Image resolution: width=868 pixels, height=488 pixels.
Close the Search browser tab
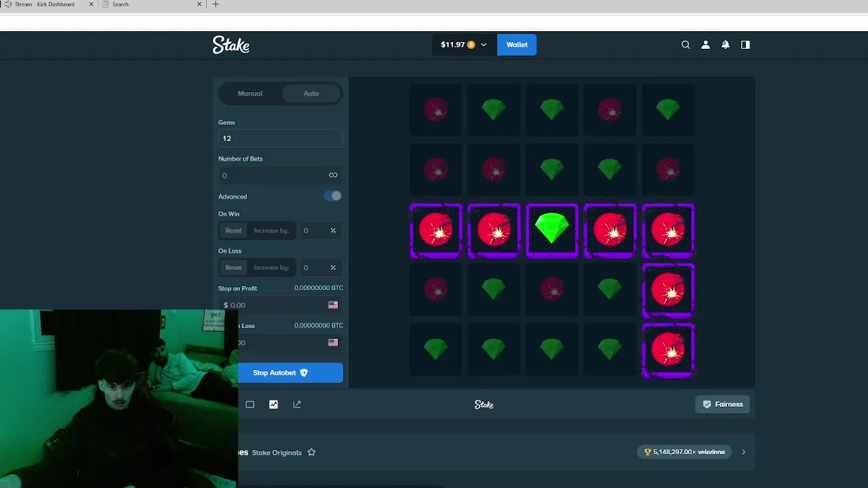pyautogui.click(x=199, y=4)
